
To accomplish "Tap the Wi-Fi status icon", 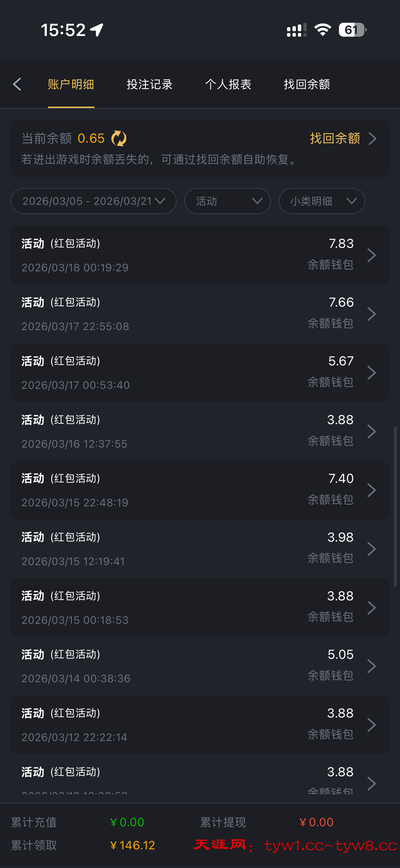I will [x=323, y=30].
